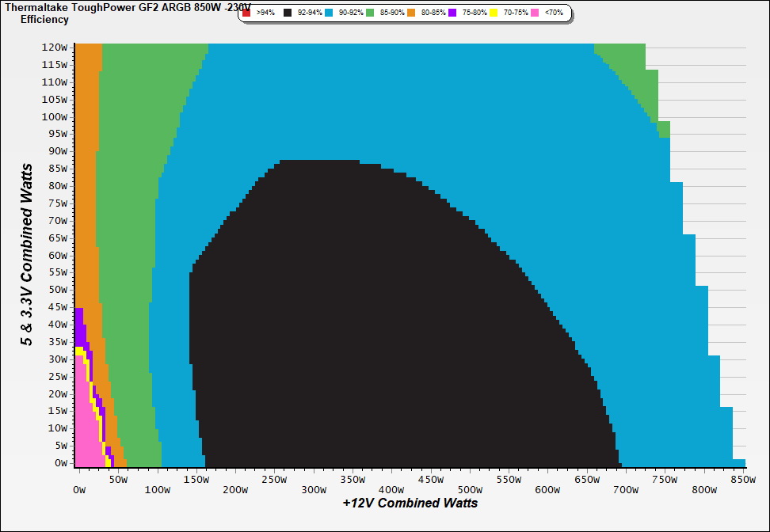Select the blue 90-92% legend swatch
Viewport: 770px width, 532px height.
coord(329,13)
